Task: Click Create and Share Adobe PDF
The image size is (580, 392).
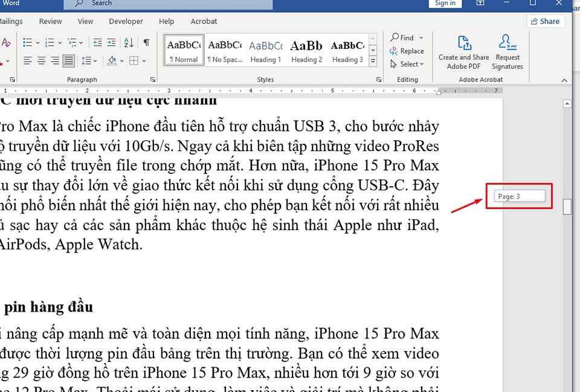Action: pyautogui.click(x=464, y=53)
